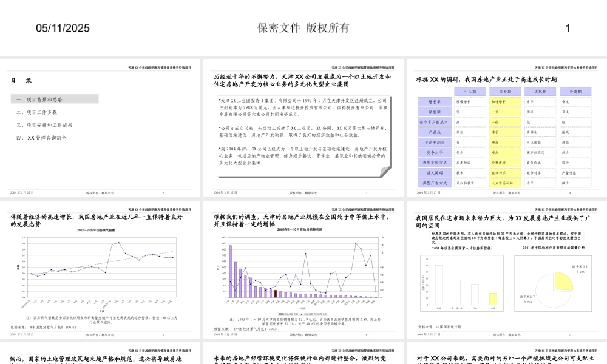Click the slide title 根据我们的调查，天津的房地产业规模
Viewport: 607px width, 364px height.
[x=301, y=220]
